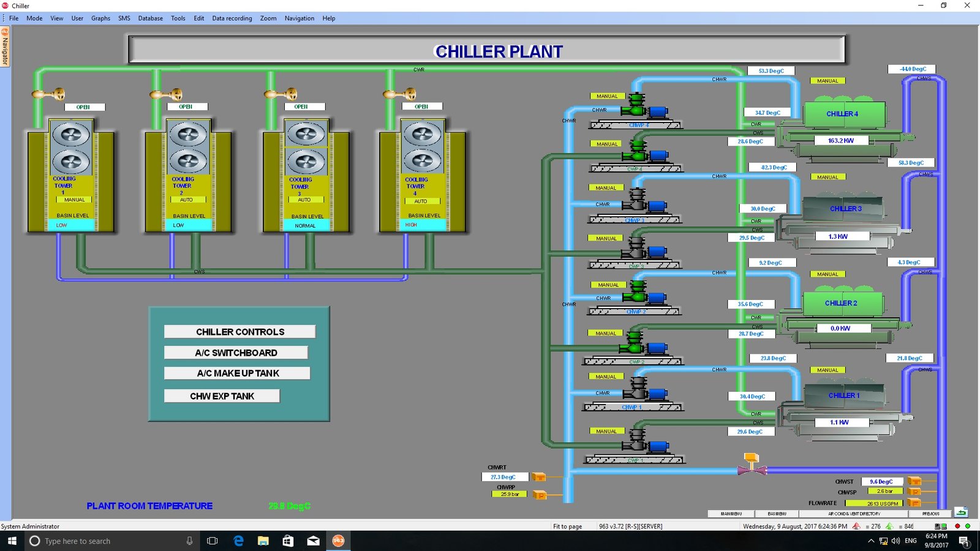Select Cooling Tower 3 fan unit
Image resolution: width=980 pixels, height=551 pixels.
tap(306, 148)
